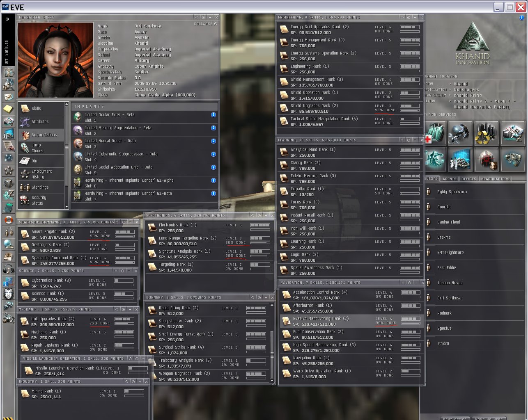Pin the Character Sheet window
Image resolution: width=528 pixels, height=420 pixels.
[x=203, y=17]
